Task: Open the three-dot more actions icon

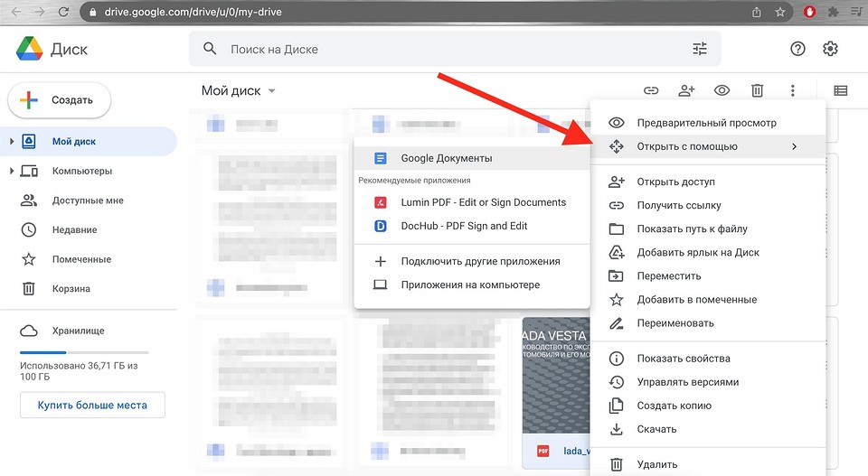Action: (x=792, y=90)
